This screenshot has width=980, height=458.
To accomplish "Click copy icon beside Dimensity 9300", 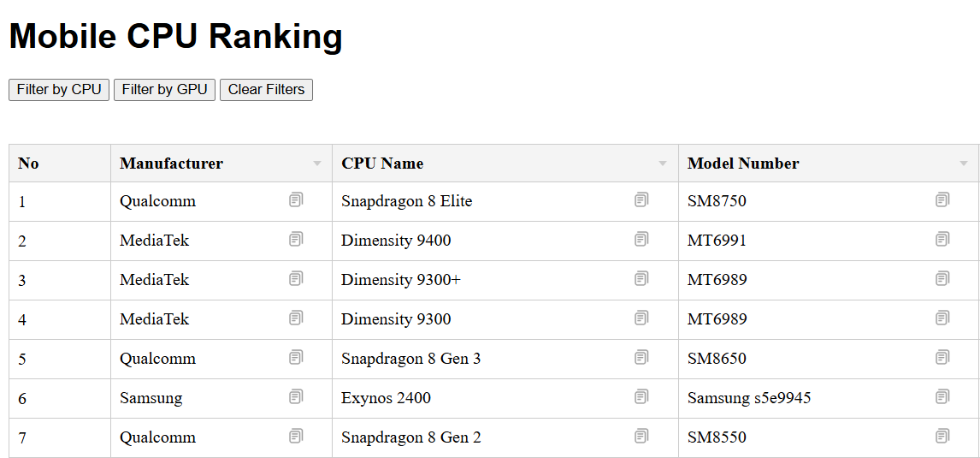I will [x=641, y=318].
